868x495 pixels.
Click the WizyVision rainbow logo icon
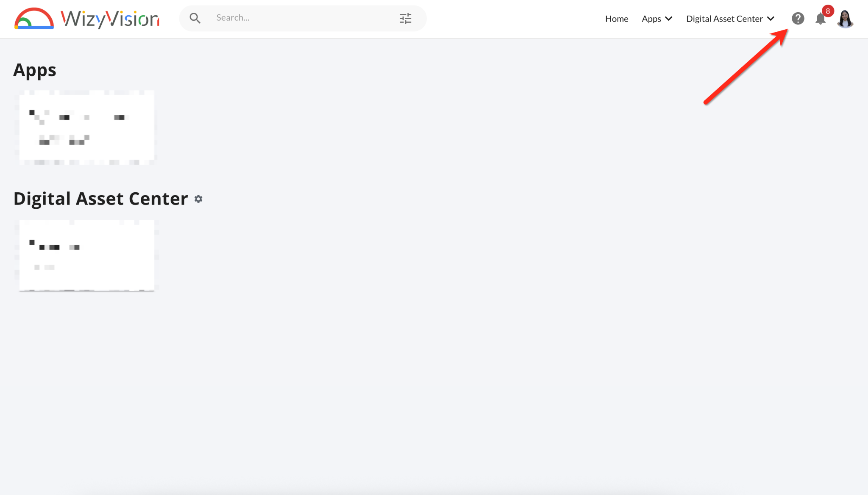34,19
